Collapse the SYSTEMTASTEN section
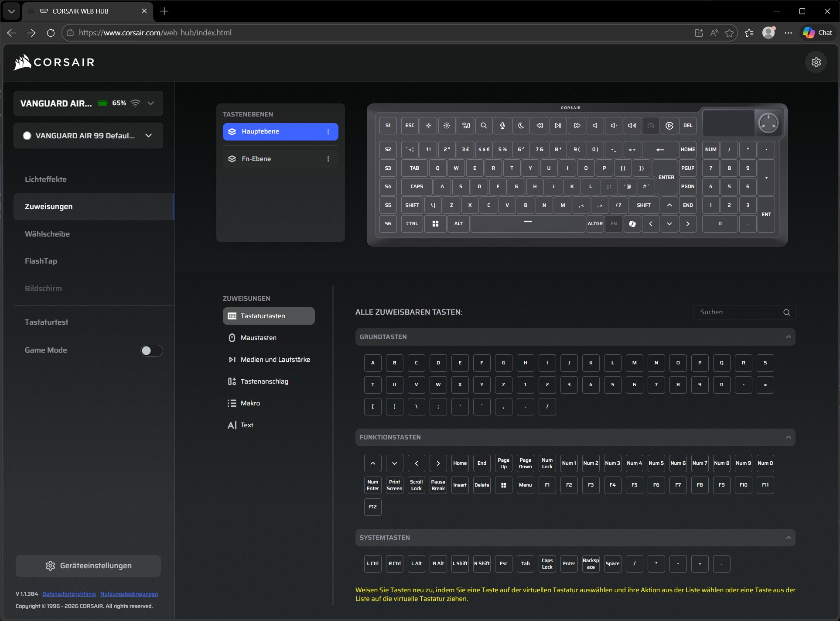 [788, 538]
